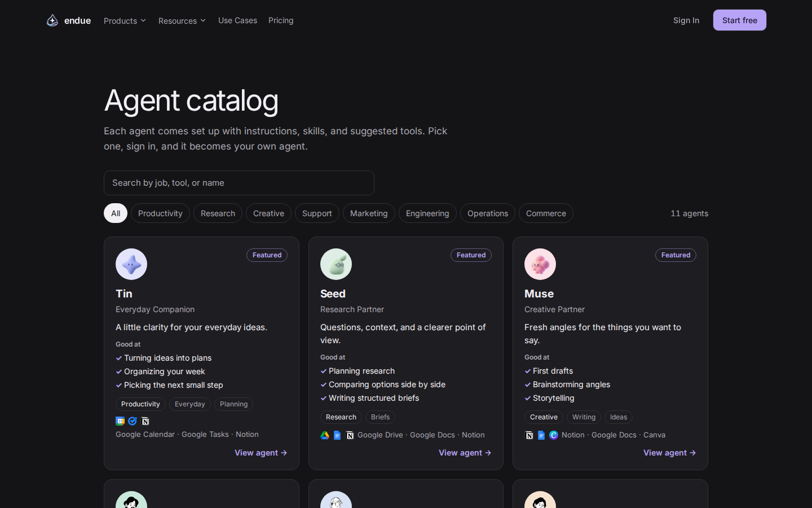This screenshot has height=508, width=812.
Task: Filter agents by Productivity
Action: [160, 213]
